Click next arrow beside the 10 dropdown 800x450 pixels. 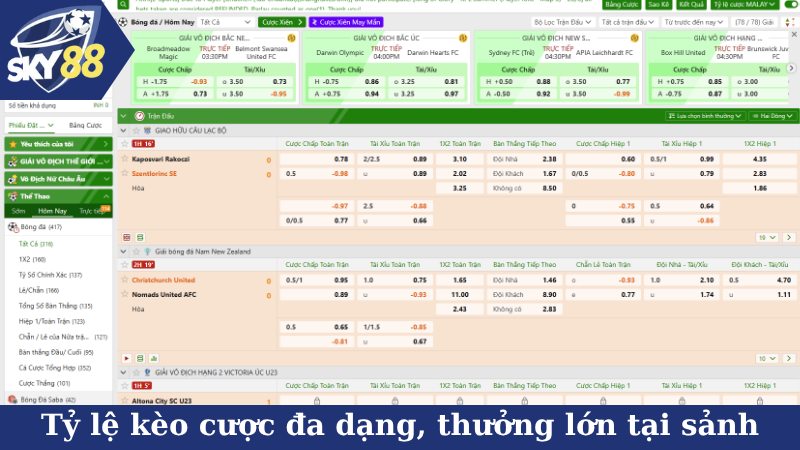789,358
